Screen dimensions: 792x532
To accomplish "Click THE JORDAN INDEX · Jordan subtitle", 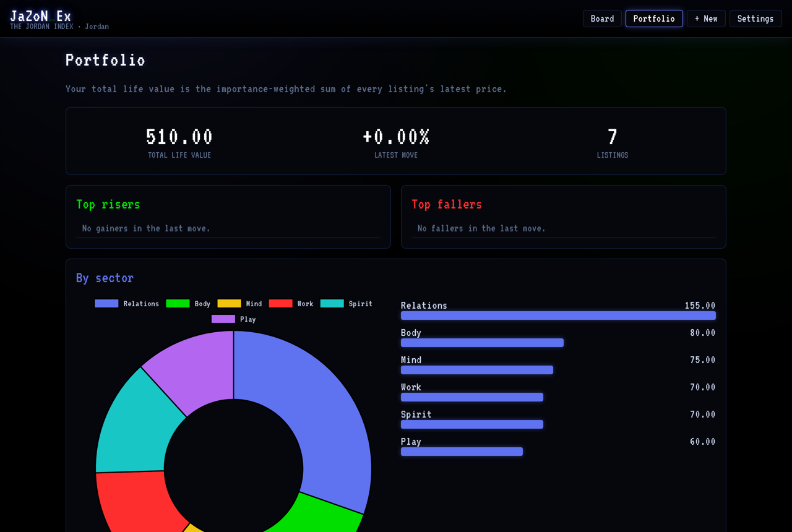I will [x=59, y=27].
